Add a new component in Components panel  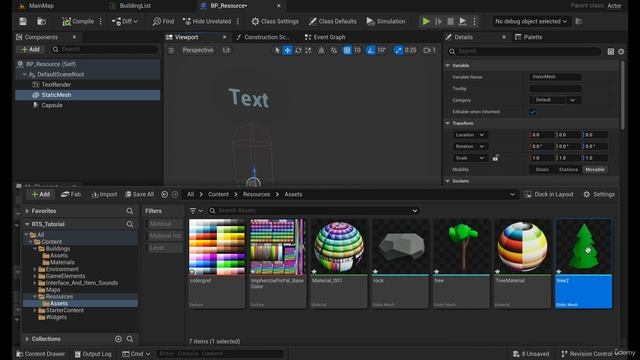coord(30,49)
